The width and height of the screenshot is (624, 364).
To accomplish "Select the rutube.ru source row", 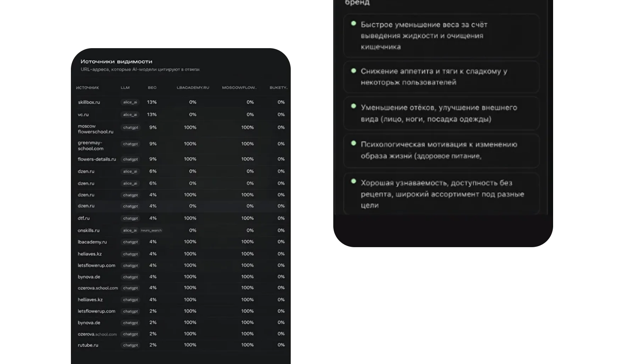I will [181, 345].
